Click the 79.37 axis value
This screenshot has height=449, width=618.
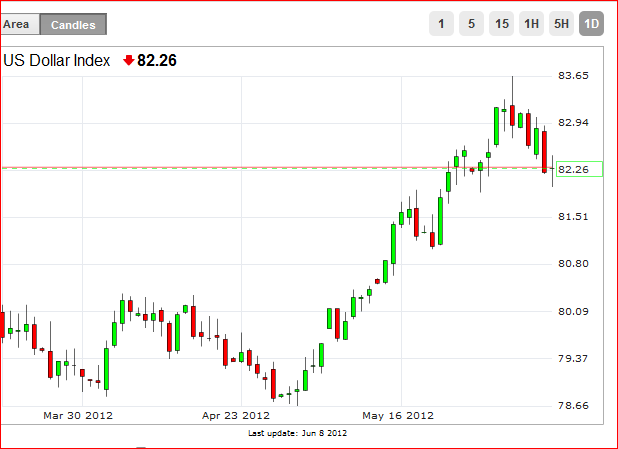tap(573, 358)
